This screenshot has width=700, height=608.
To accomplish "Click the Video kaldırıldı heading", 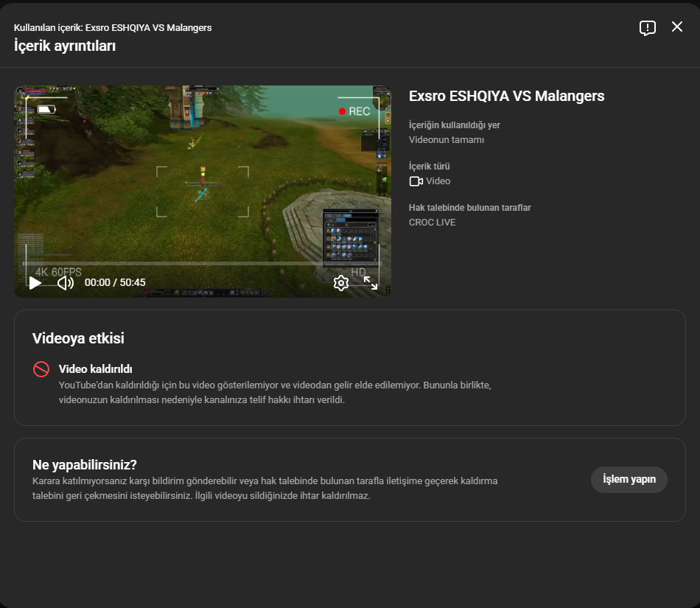I will (x=96, y=369).
